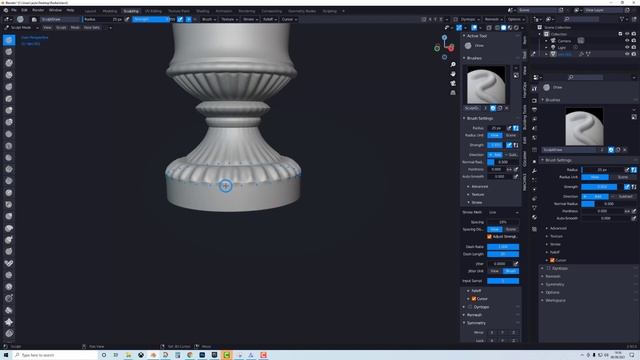Open the header Texture dropdown
The image size is (640, 360).
coord(229,19)
